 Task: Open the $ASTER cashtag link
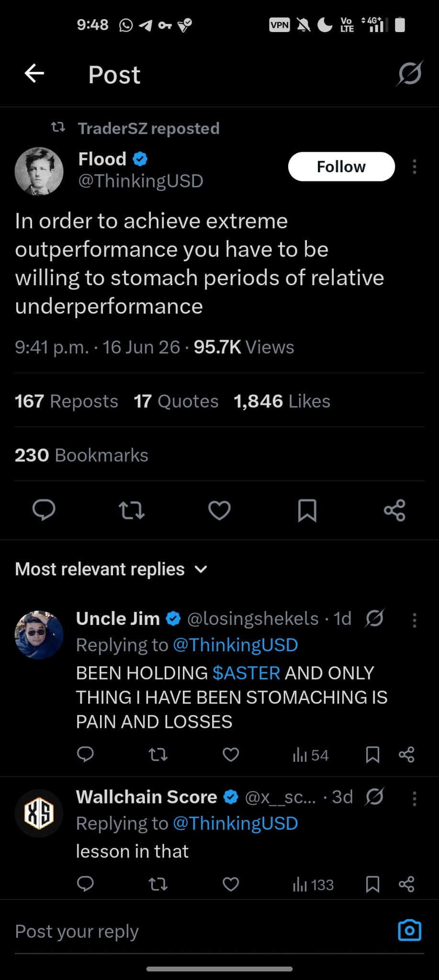[246, 673]
